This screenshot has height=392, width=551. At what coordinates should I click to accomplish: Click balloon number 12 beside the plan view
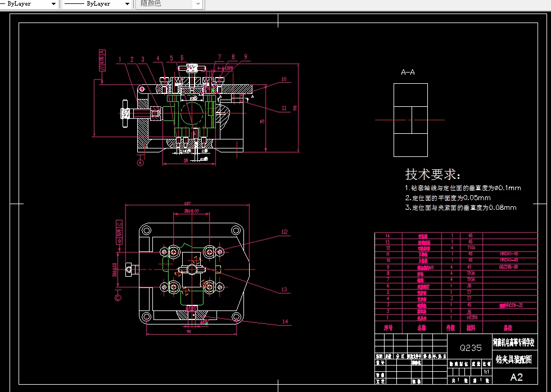(284, 232)
